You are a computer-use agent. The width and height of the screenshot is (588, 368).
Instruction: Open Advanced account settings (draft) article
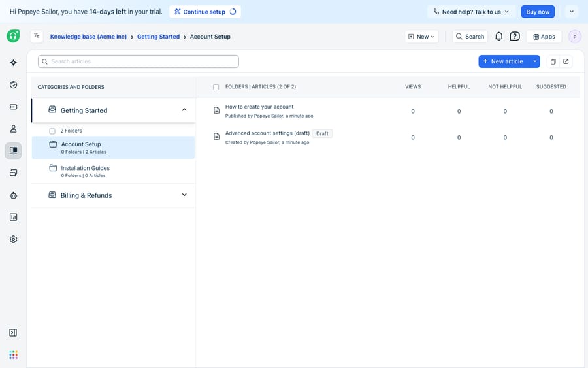coord(267,133)
